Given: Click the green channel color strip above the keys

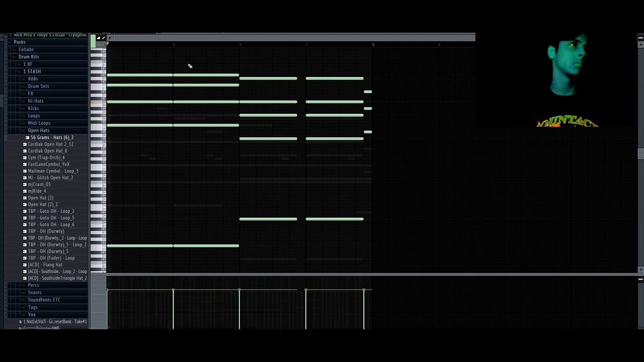Looking at the screenshot, I should [93, 41].
